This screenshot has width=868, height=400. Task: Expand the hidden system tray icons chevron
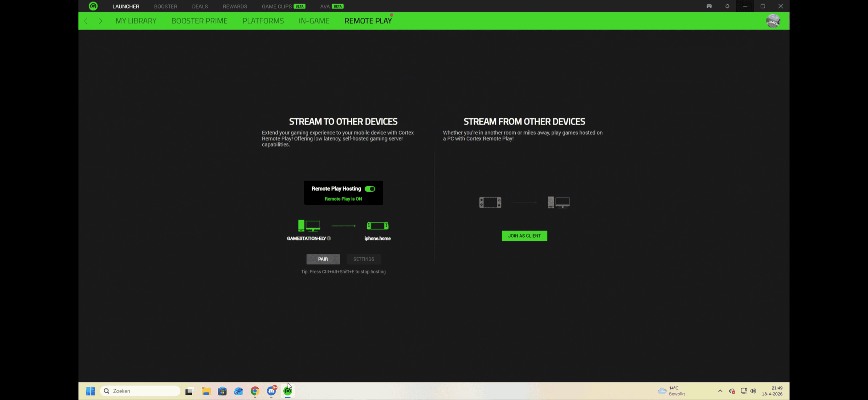720,391
